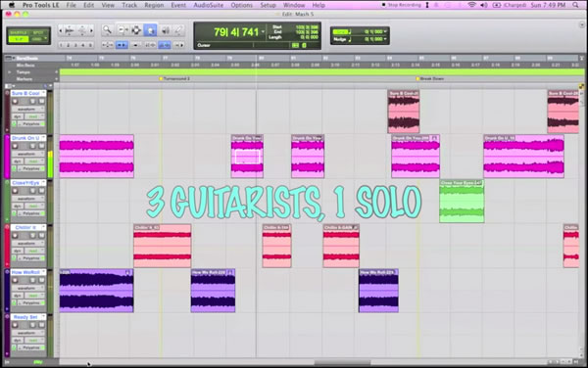The width and height of the screenshot is (588, 368).
Task: Click dyn button on Drunk On U track
Action: (18, 161)
